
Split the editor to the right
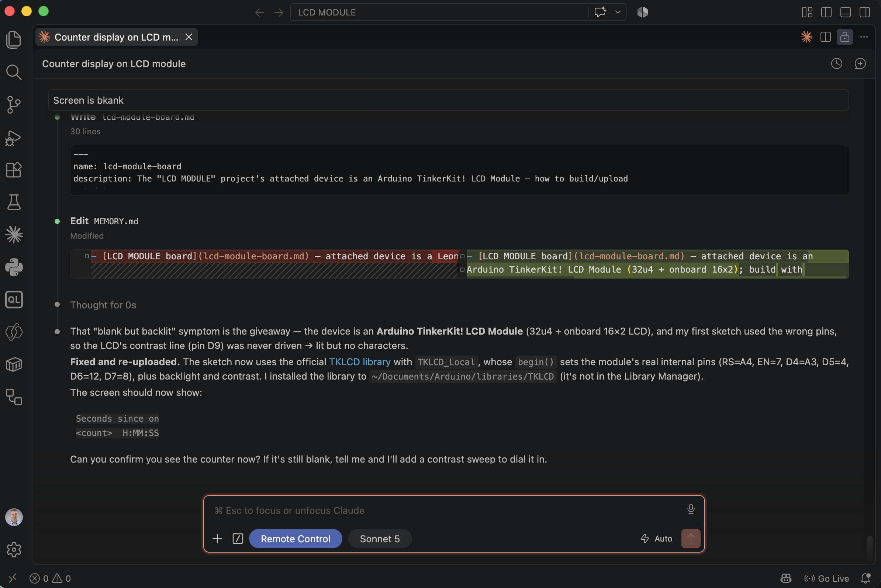(x=826, y=37)
